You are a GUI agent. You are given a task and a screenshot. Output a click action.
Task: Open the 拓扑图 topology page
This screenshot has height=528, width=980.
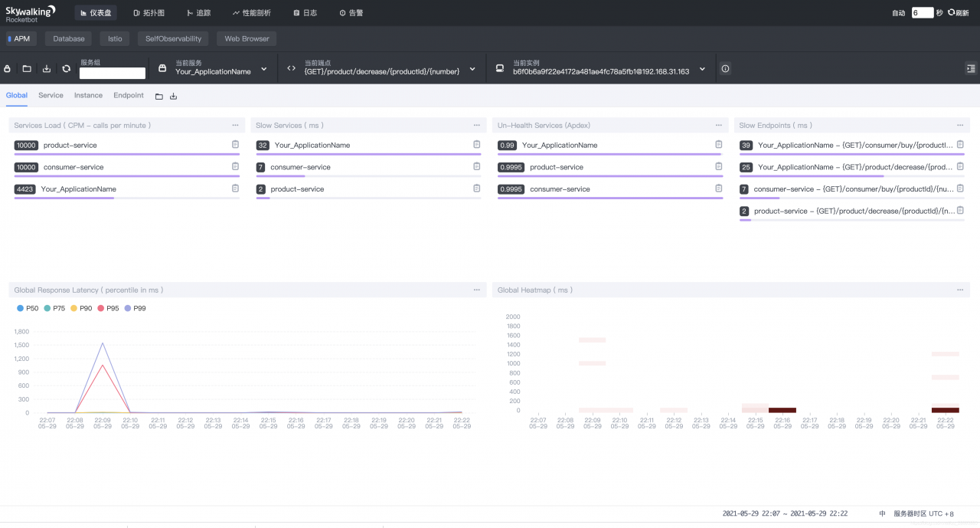(x=149, y=13)
